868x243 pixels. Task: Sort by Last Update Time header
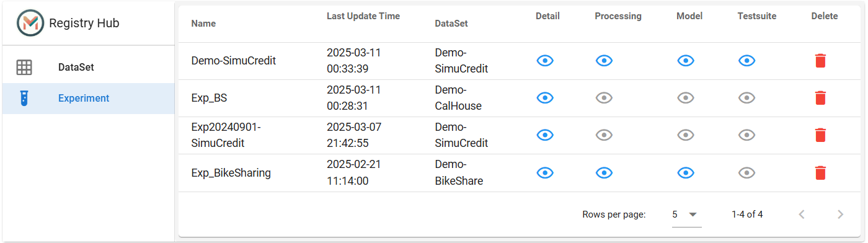[363, 16]
